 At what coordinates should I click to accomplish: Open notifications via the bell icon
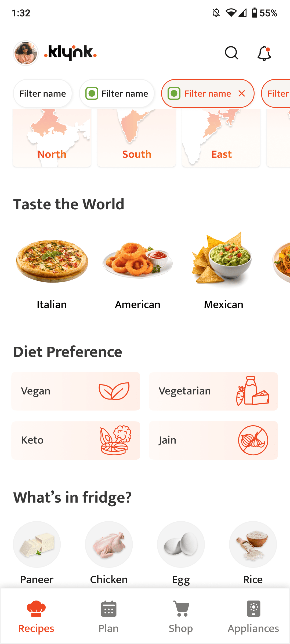point(264,53)
